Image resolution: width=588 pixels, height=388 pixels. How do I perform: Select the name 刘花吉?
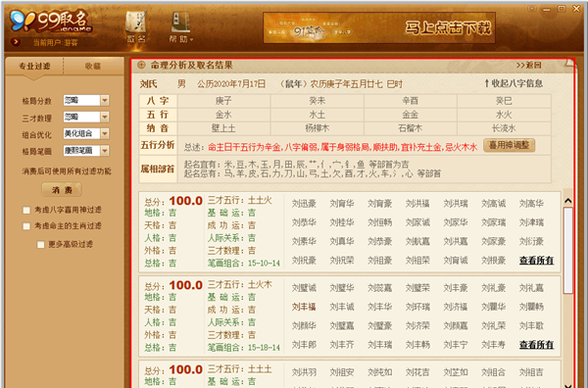(417, 372)
